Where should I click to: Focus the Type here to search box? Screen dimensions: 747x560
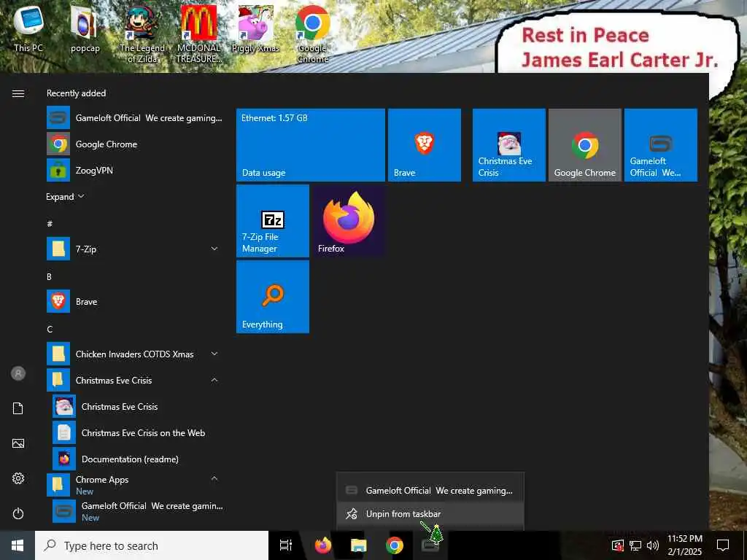pyautogui.click(x=152, y=545)
